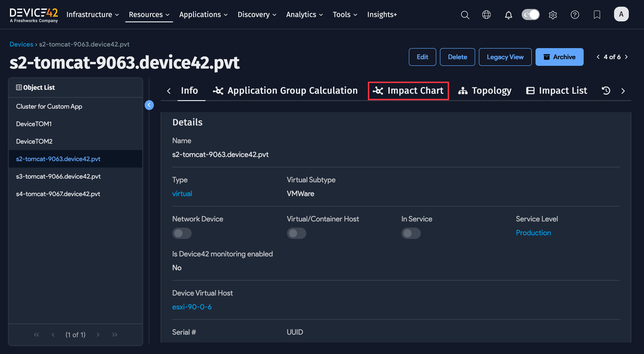Viewport: 644px width, 354px height.
Task: Select s3-tomcat-9066.device42.pvt from Object List
Action: [58, 176]
